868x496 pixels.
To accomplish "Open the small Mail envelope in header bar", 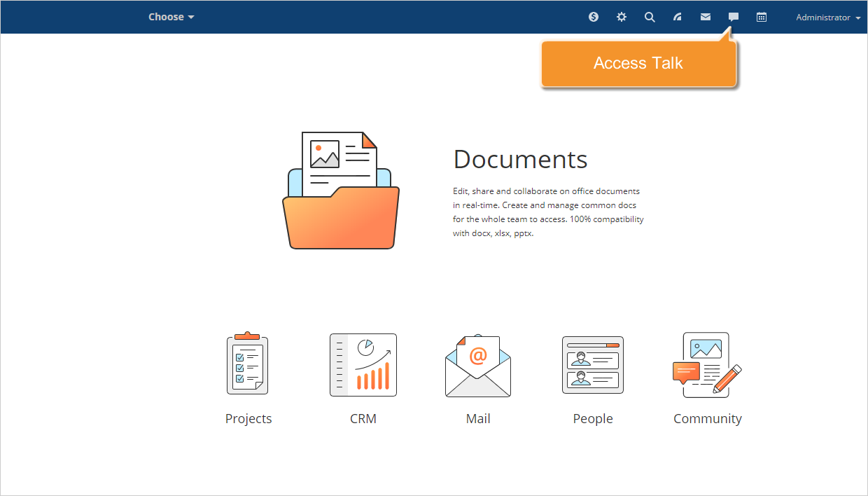I will 706,17.
